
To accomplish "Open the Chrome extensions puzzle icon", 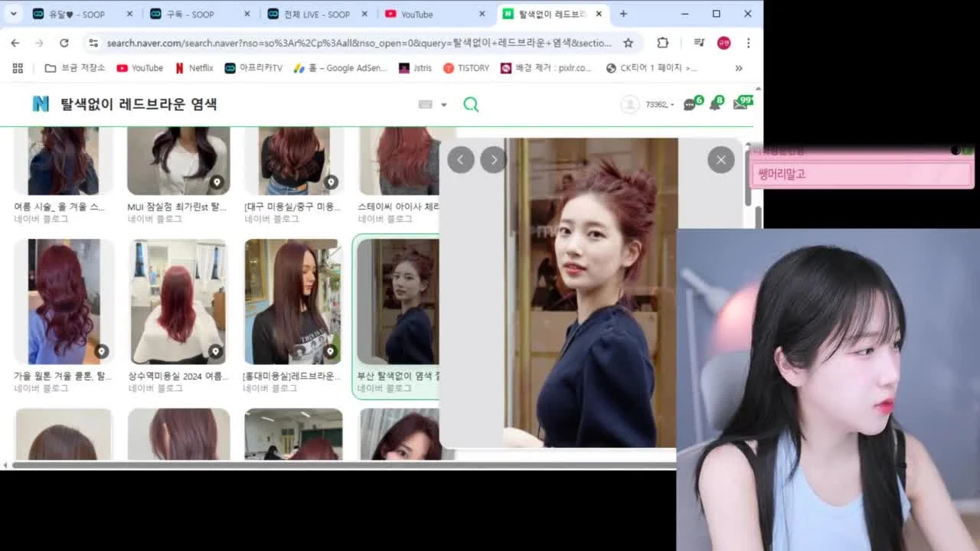I will pyautogui.click(x=663, y=43).
